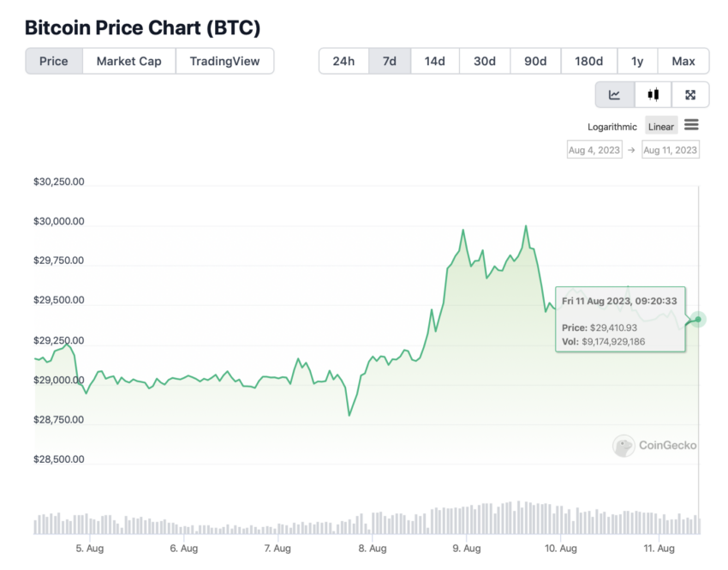Open the TradingView tab
728x570 pixels.
point(224,61)
